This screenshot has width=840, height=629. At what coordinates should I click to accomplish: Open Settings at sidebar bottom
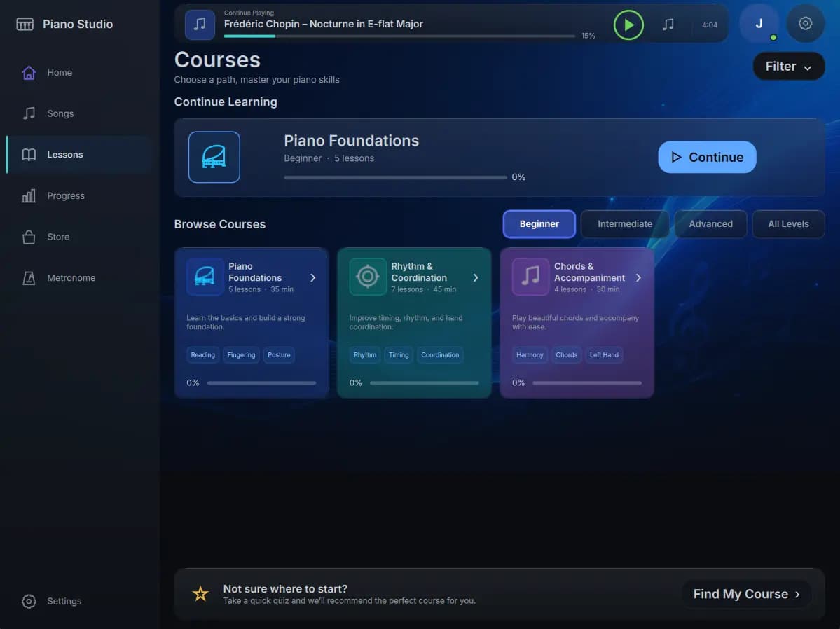[x=81, y=601]
